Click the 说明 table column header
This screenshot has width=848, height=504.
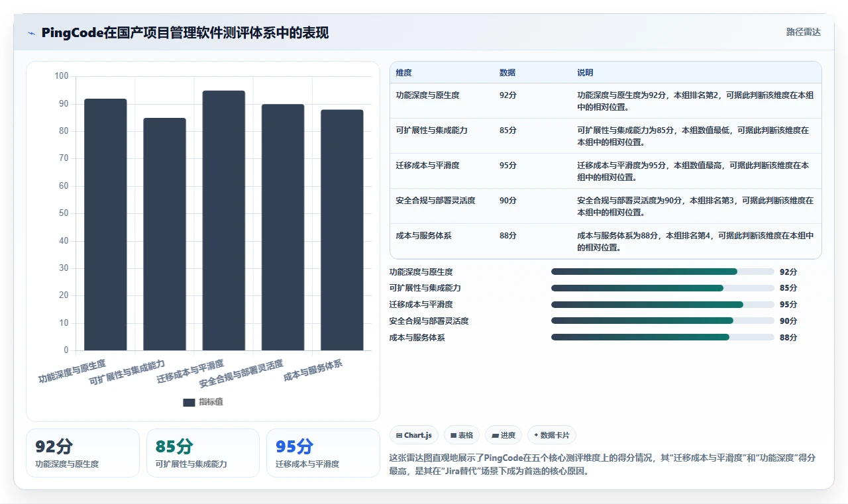585,72
